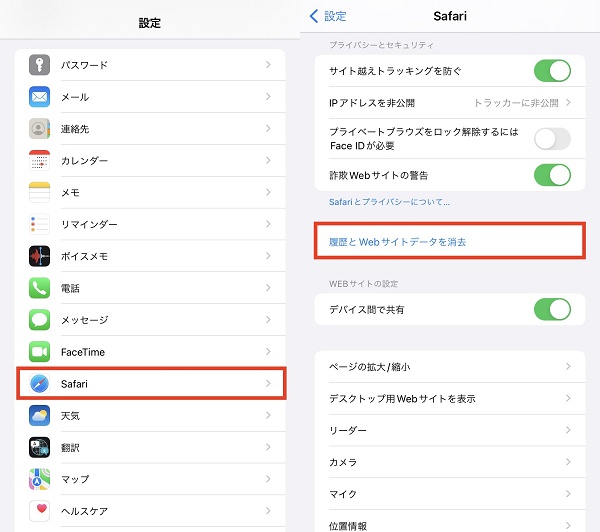Image resolution: width=600 pixels, height=532 pixels.
Task: Select the カメラ settings row
Action: point(448,462)
